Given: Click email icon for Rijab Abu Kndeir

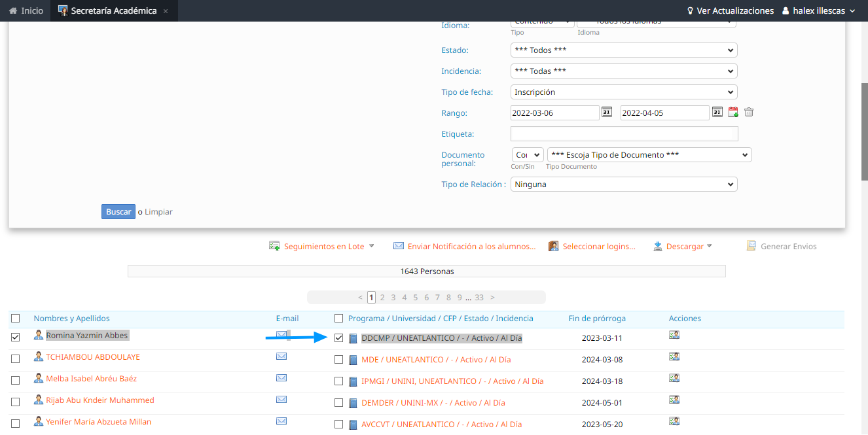Looking at the screenshot, I should pyautogui.click(x=281, y=400).
